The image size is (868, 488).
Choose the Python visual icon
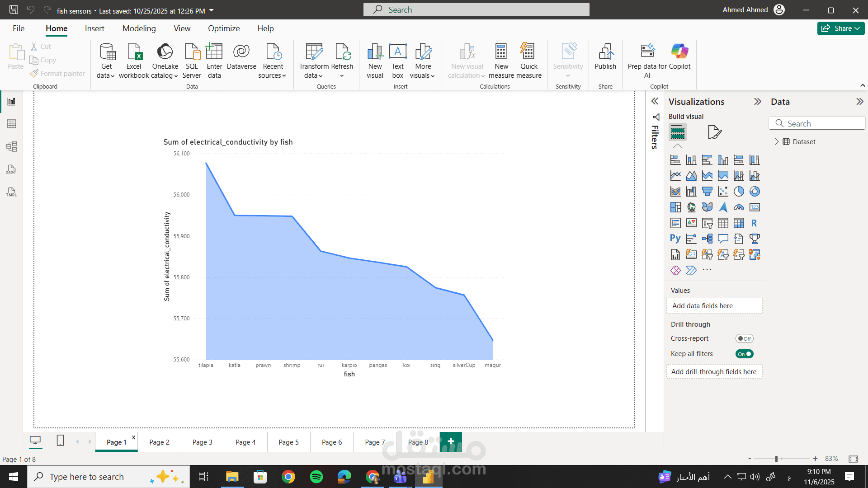675,239
